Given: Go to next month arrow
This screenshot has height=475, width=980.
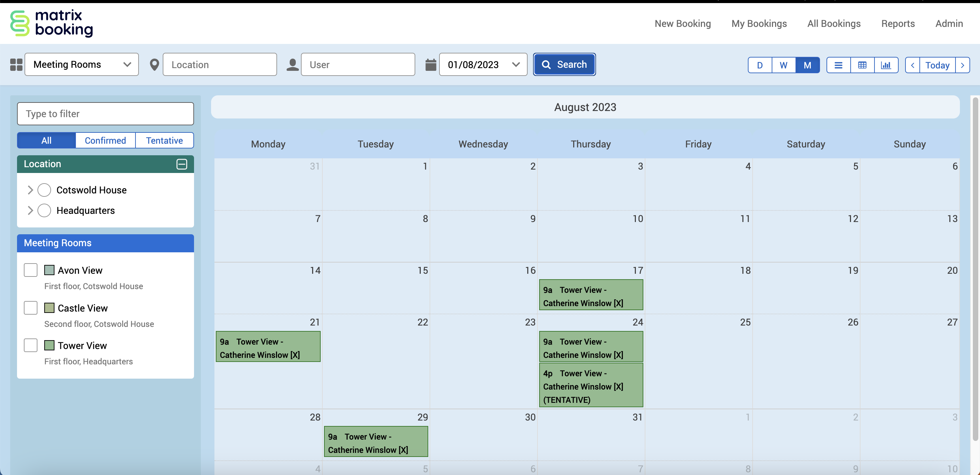Looking at the screenshot, I should pos(963,65).
